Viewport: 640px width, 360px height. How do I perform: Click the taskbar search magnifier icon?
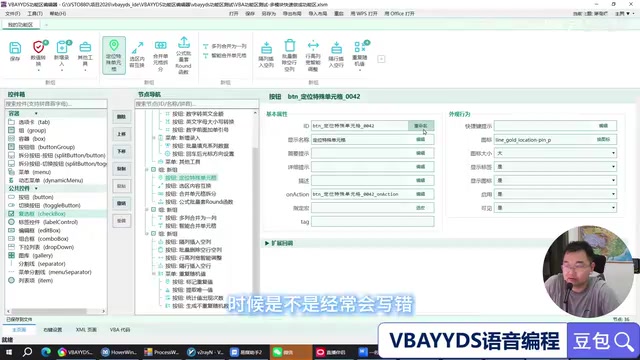pos(27,352)
